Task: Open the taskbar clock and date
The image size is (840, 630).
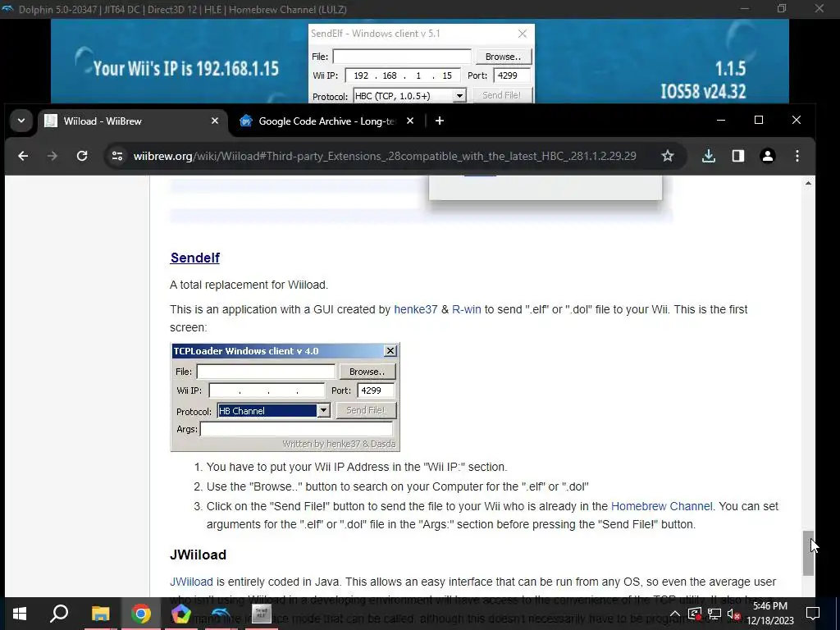Action: [770, 614]
